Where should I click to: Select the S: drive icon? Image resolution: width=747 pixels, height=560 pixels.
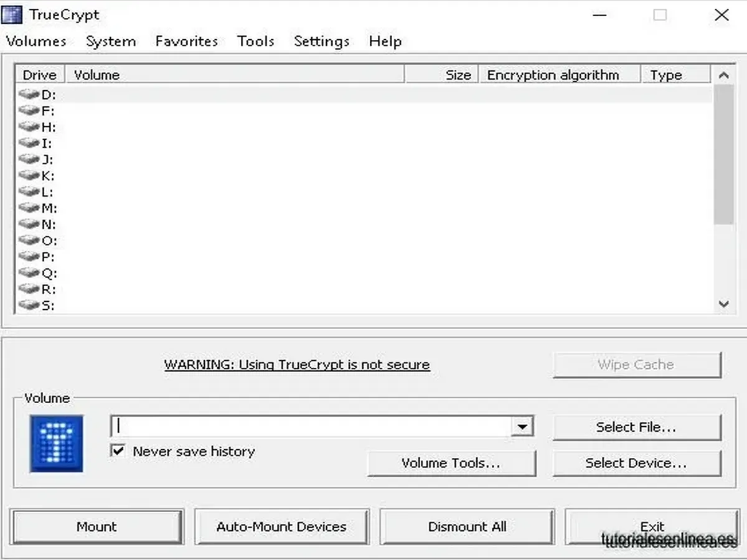click(x=29, y=305)
